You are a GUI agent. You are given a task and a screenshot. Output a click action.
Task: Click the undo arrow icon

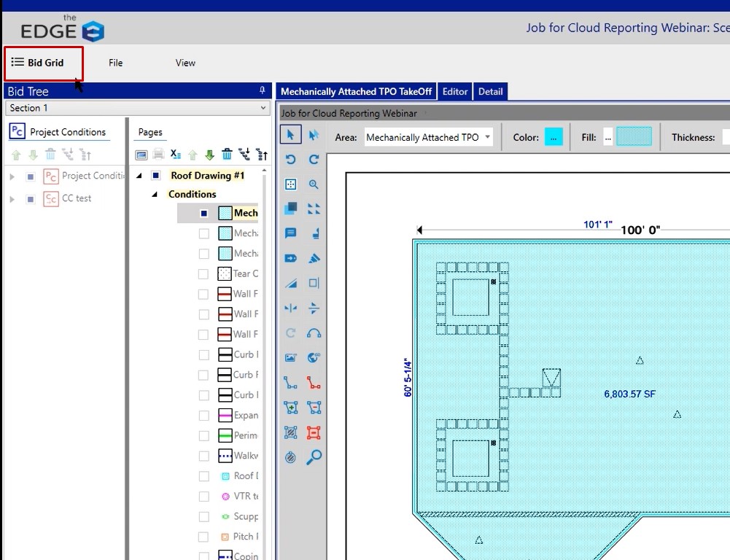(x=290, y=160)
